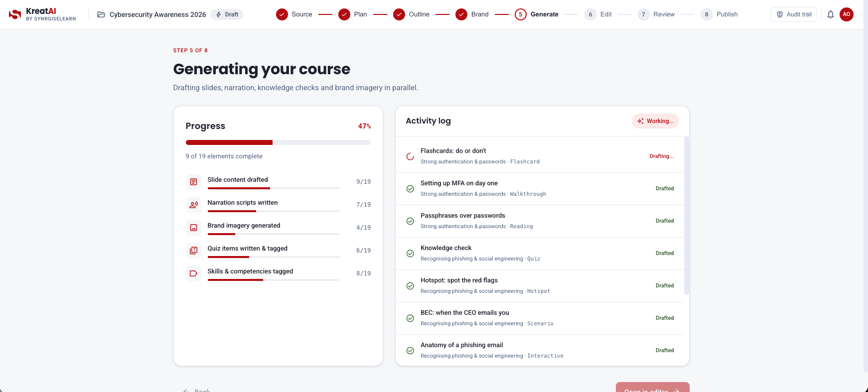The height and width of the screenshot is (392, 868).
Task: Click the Skills & competencies progress bar
Action: click(x=274, y=280)
